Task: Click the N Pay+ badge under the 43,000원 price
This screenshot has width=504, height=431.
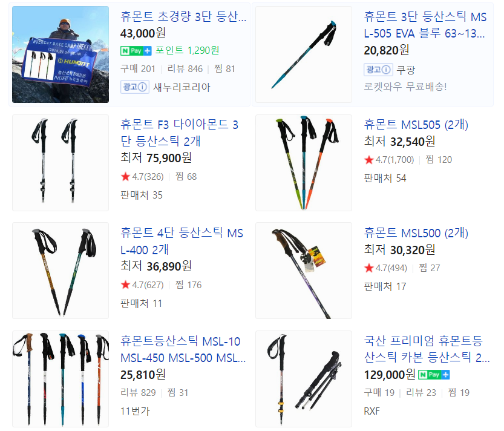Action: [x=136, y=51]
